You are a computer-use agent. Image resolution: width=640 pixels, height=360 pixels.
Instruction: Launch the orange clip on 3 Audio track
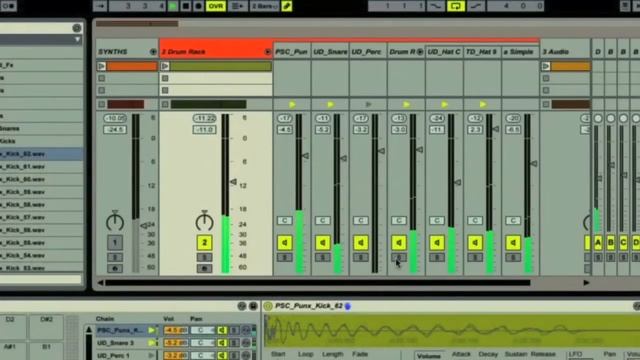(x=546, y=66)
